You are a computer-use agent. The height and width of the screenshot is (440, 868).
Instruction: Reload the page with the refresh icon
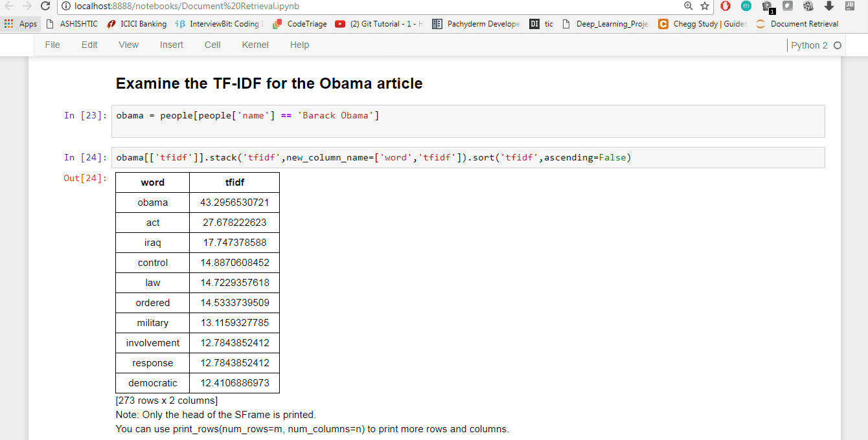45,6
